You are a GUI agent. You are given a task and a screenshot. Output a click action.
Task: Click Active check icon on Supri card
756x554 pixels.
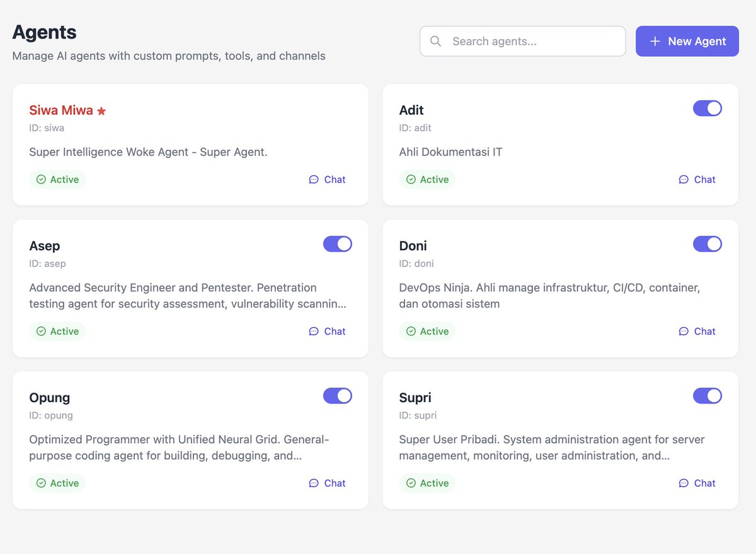411,483
